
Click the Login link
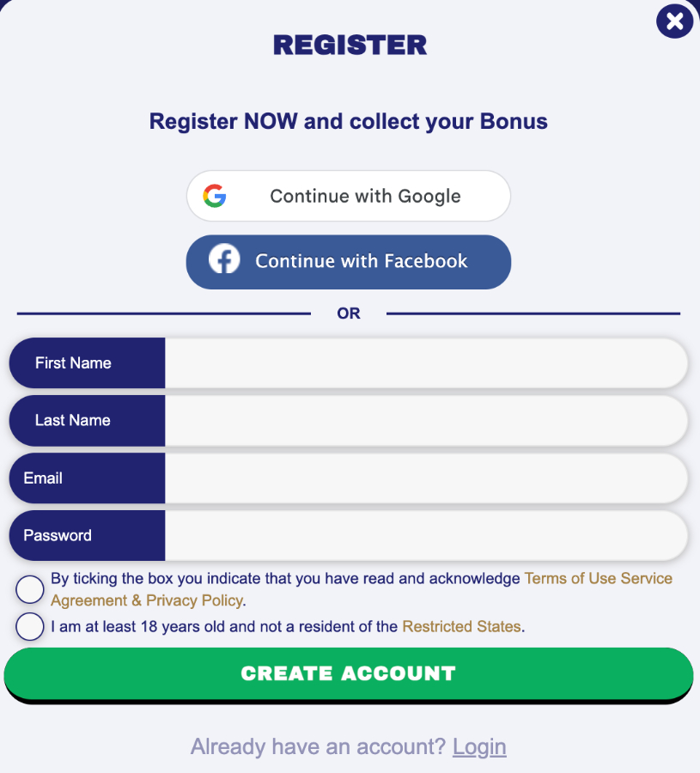pyautogui.click(x=479, y=746)
